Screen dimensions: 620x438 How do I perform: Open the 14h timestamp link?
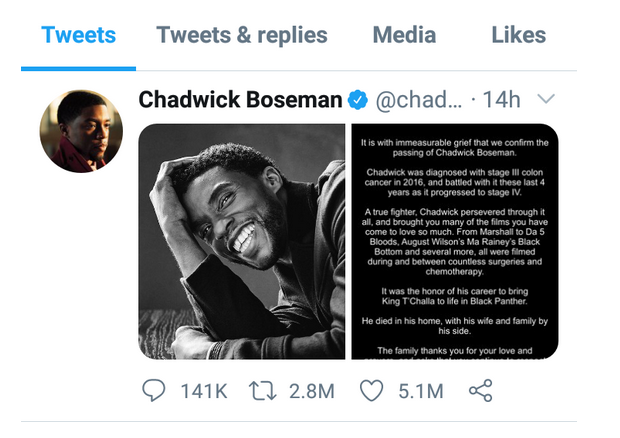click(501, 100)
